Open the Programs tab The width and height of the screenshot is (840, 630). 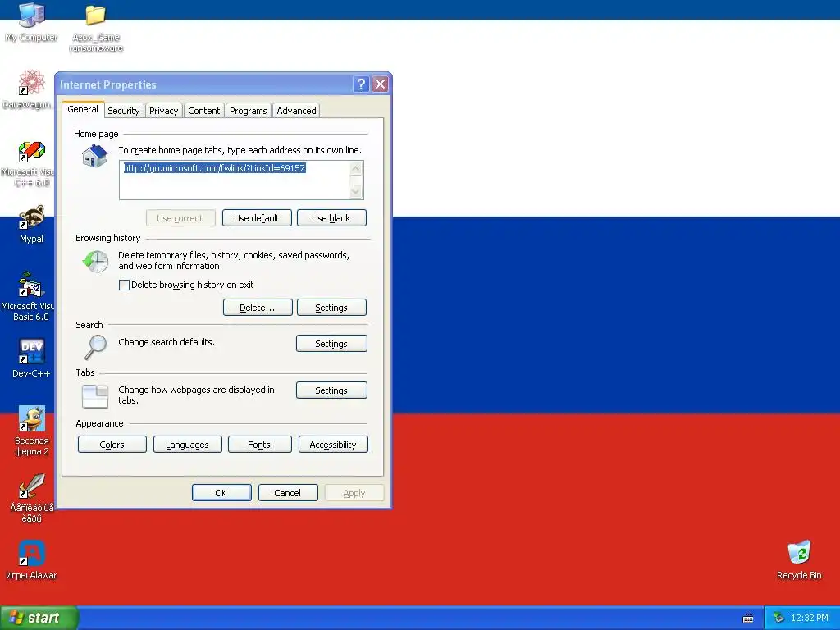coord(248,111)
